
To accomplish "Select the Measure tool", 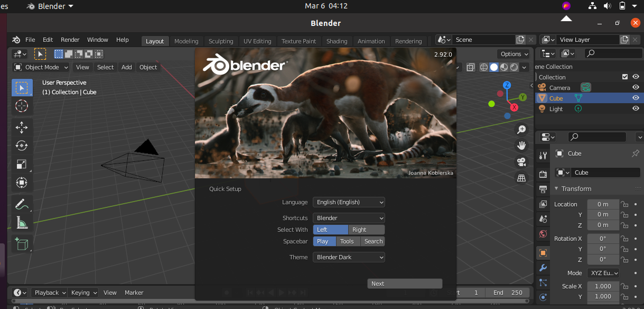I will coord(22,223).
